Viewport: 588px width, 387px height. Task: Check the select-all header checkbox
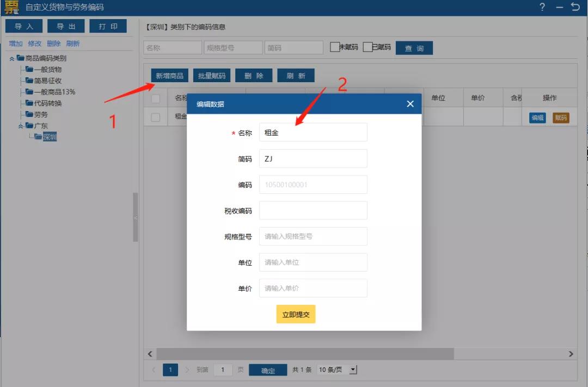(x=155, y=99)
